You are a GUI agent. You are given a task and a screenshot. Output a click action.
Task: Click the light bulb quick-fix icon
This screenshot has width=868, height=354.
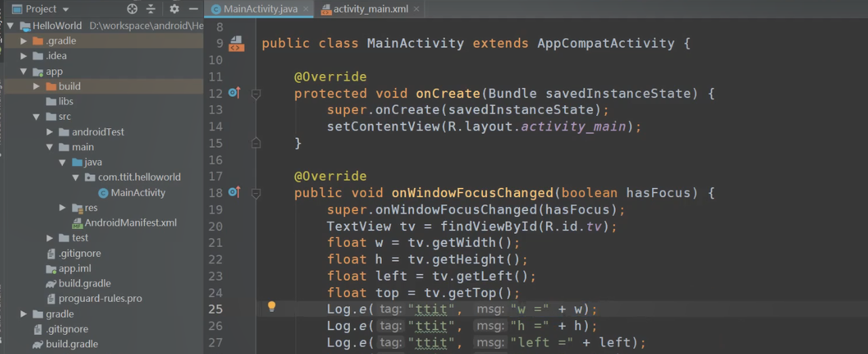click(271, 307)
